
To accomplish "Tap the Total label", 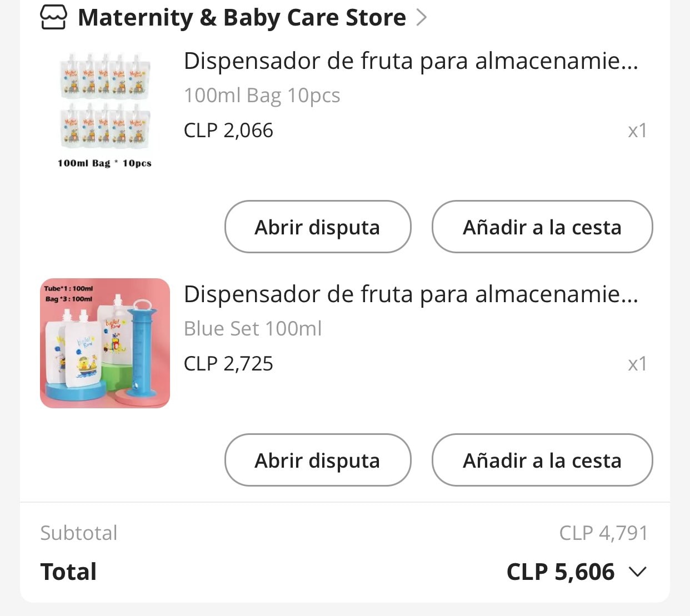I will [68, 572].
